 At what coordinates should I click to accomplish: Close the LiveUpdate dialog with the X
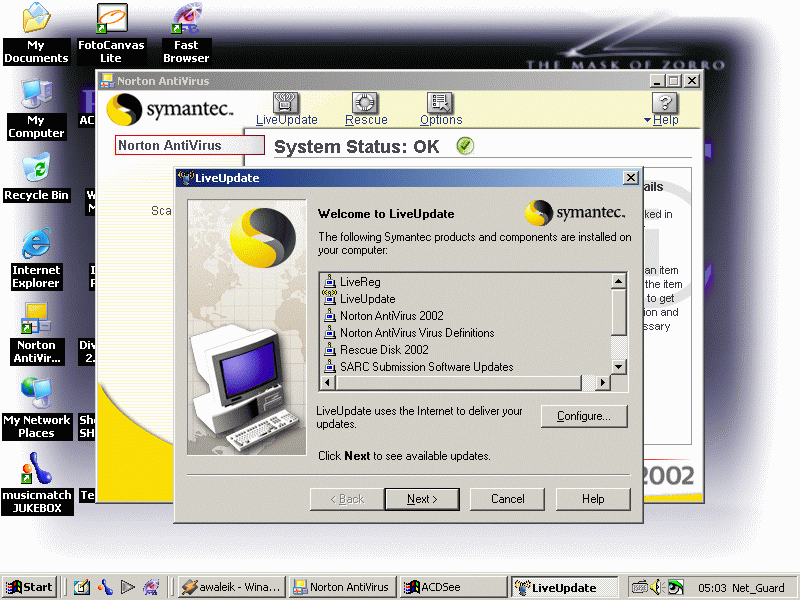click(631, 178)
